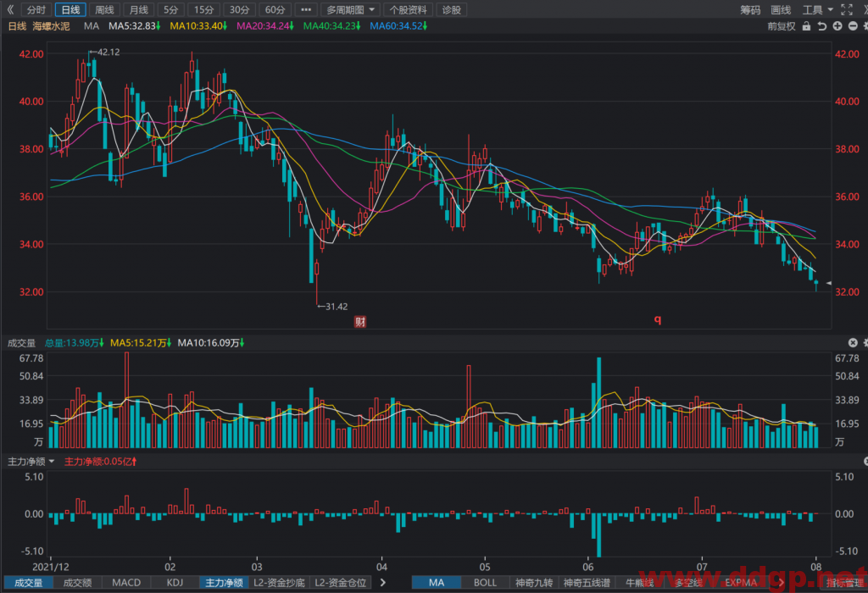Screen dimensions: 868x593
Task: Collapse panel with double left chevron icon
Action: pos(10,9)
